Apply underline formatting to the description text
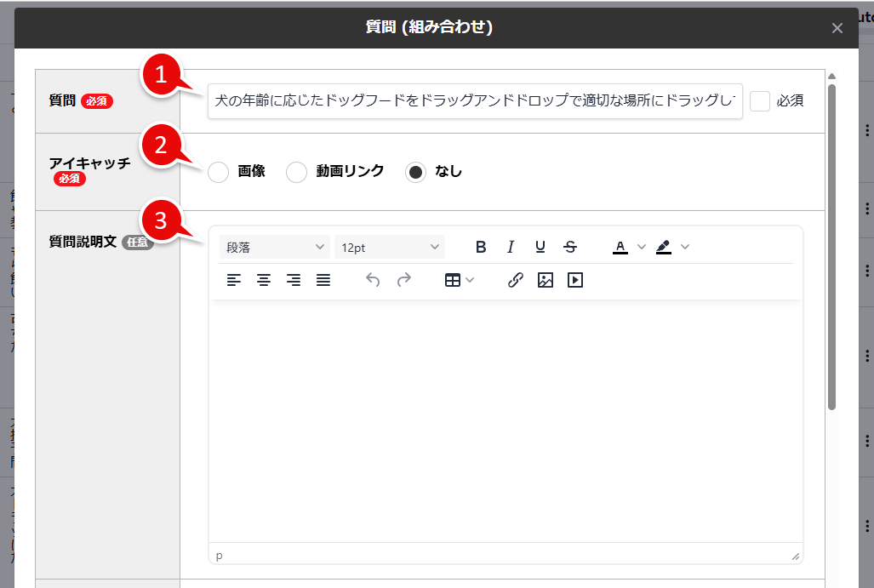The height and width of the screenshot is (588, 874). point(540,247)
